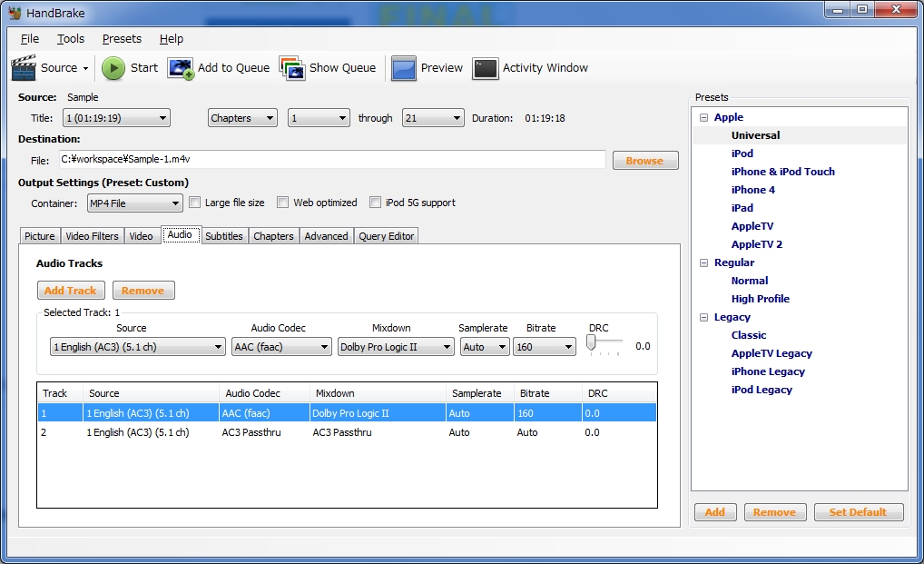
Task: Select audio track 1 AAC (faac) row
Action: 347,412
